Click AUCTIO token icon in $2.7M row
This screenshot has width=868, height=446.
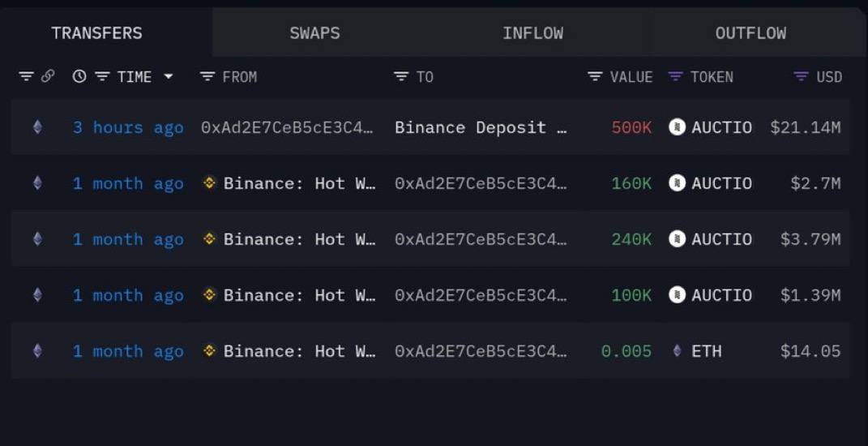(x=677, y=182)
